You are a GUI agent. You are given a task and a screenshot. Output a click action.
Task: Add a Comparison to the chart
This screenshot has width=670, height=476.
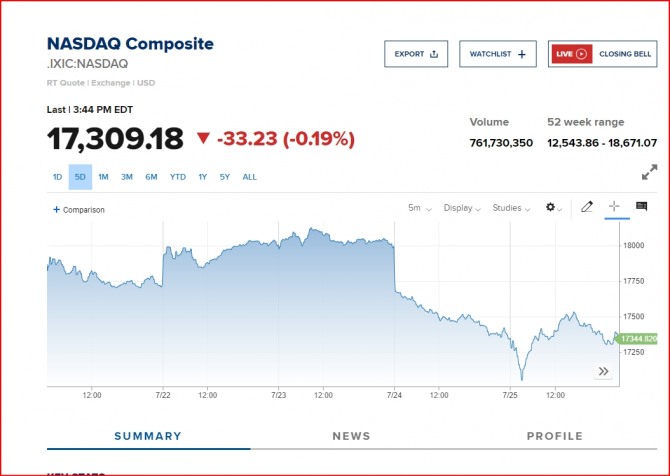(79, 210)
